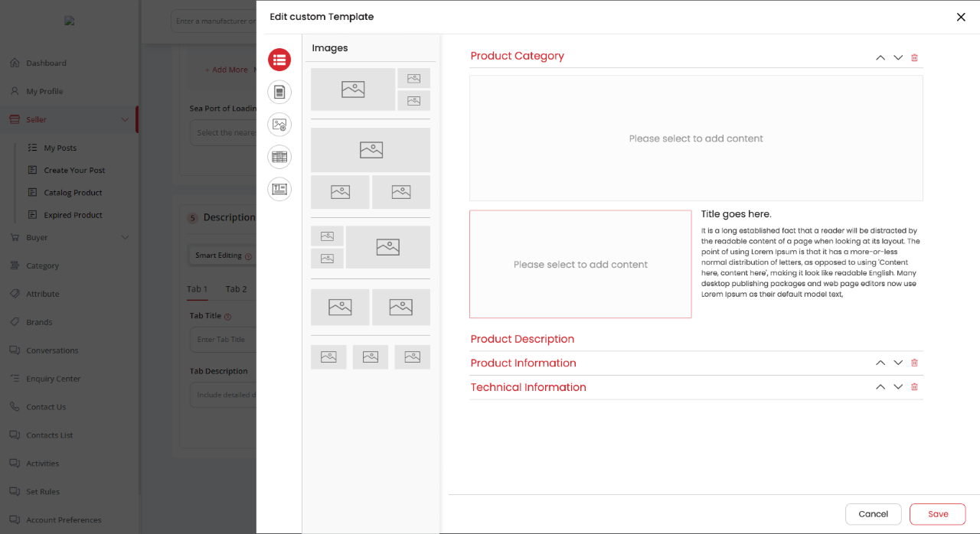Image resolution: width=980 pixels, height=534 pixels.
Task: Choose the three-images-in-a-row layout
Action: [371, 357]
